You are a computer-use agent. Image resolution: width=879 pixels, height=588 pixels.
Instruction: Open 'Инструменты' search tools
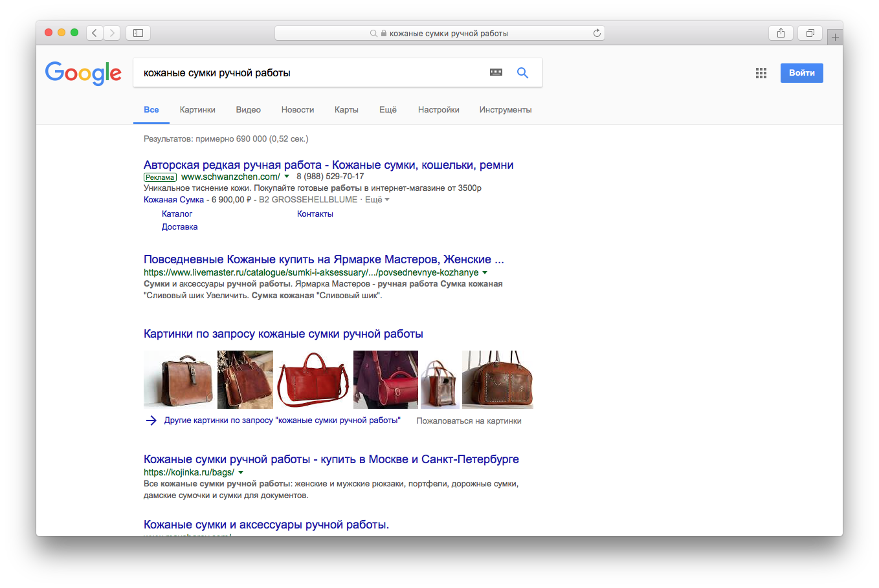tap(506, 110)
